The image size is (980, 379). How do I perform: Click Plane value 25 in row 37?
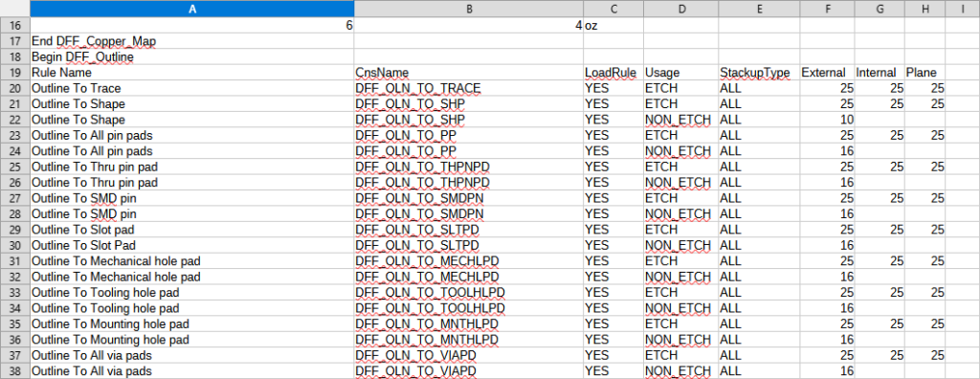point(925,355)
